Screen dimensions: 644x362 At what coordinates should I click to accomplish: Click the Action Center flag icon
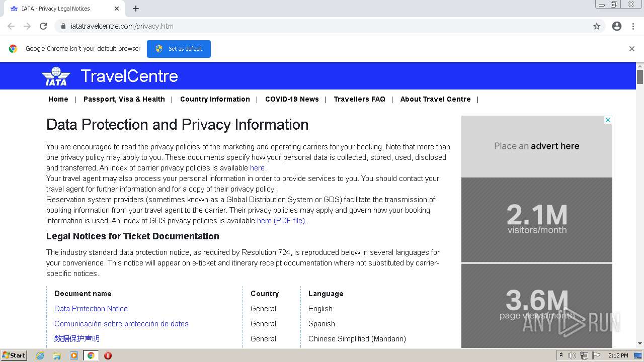(x=596, y=355)
